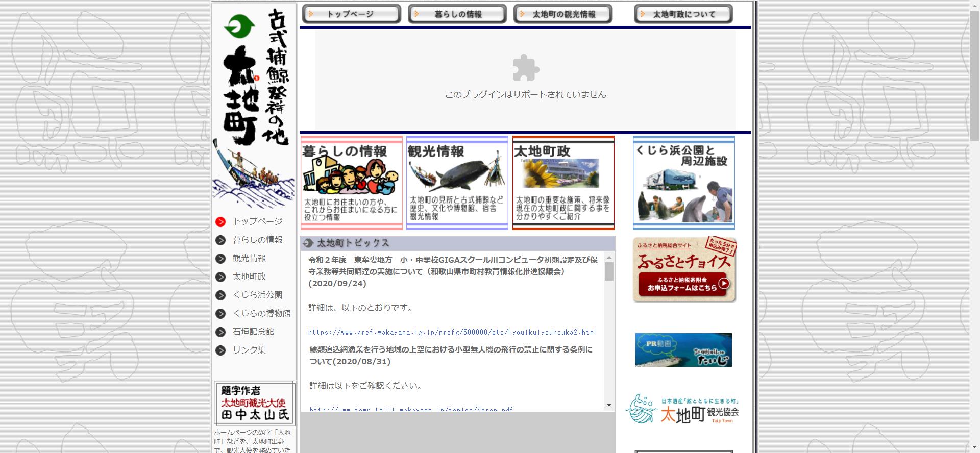The height and width of the screenshot is (453, 980).
Task: Click the play arrow on ふるさとチョイス banner
Action: point(723,284)
